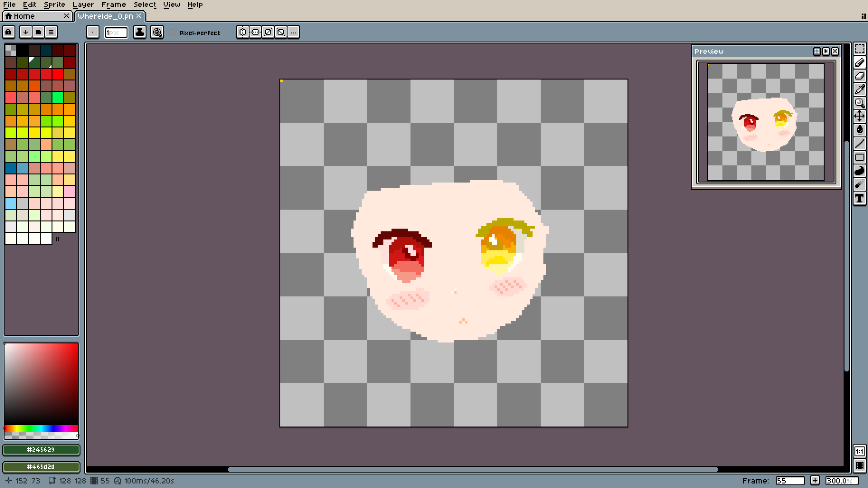Image resolution: width=868 pixels, height=488 pixels.
Task: Click the Frame number input field
Action: coord(789,481)
